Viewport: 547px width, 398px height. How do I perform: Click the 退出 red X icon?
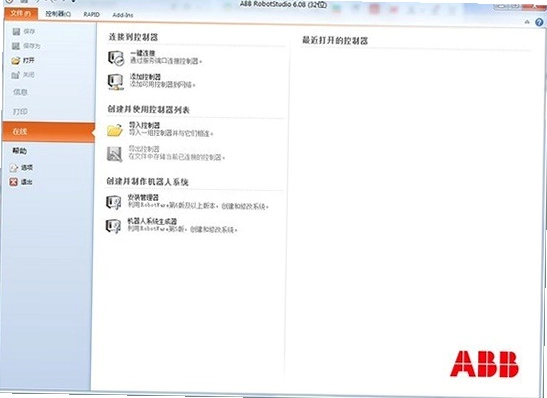coord(13,182)
